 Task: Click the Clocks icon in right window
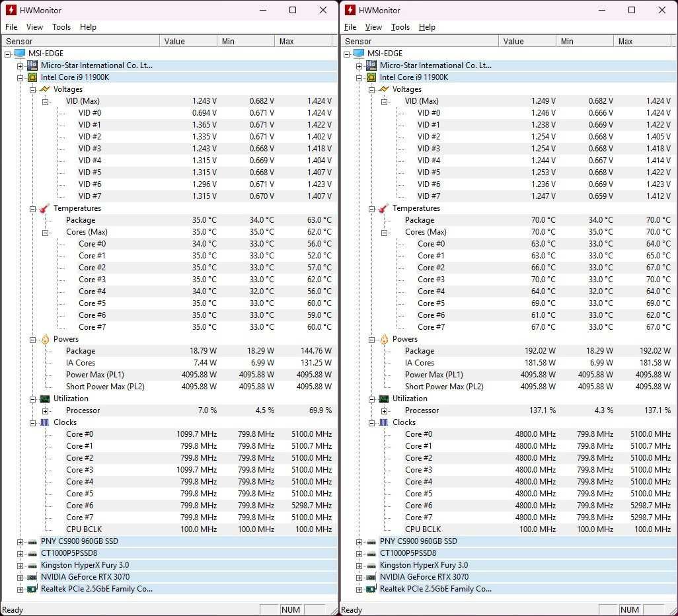(383, 422)
